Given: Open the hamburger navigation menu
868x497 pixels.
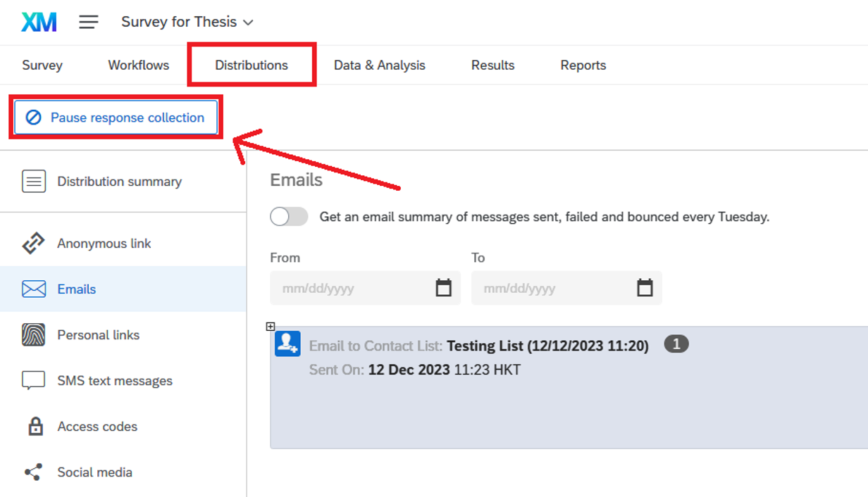Looking at the screenshot, I should (x=88, y=22).
